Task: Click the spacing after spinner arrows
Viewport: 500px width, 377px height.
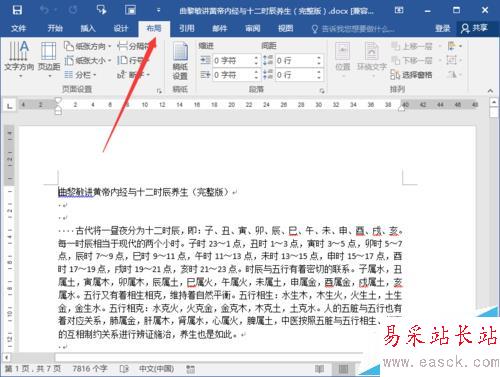Action: (319, 75)
